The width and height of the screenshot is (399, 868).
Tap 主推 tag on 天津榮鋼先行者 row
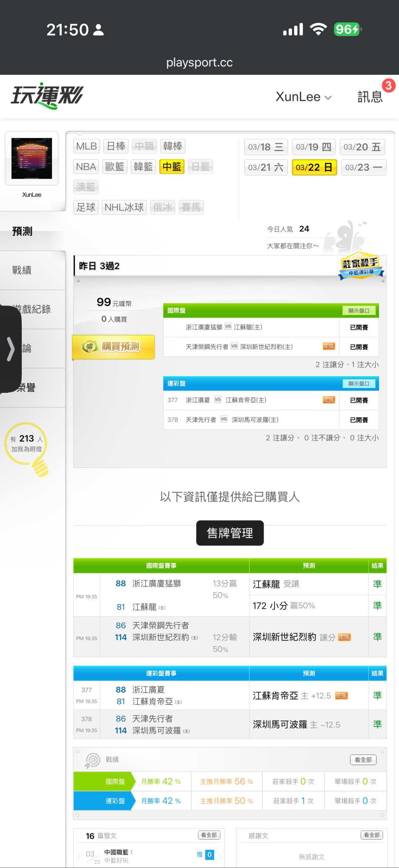point(329,347)
